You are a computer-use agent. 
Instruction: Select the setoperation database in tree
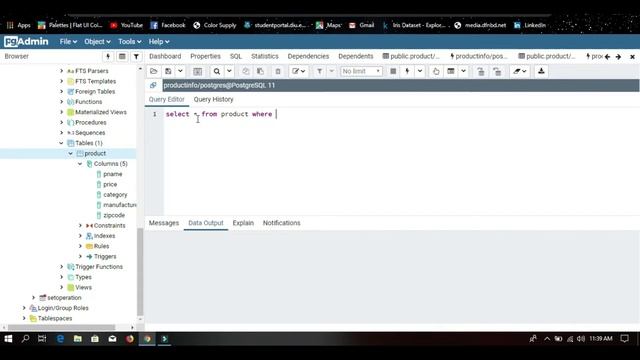pyautogui.click(x=64, y=298)
